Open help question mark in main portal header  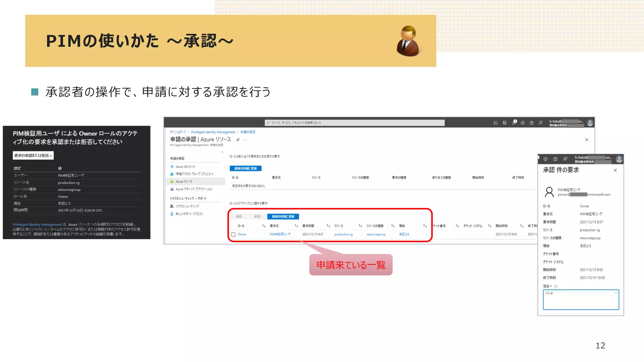pyautogui.click(x=531, y=123)
